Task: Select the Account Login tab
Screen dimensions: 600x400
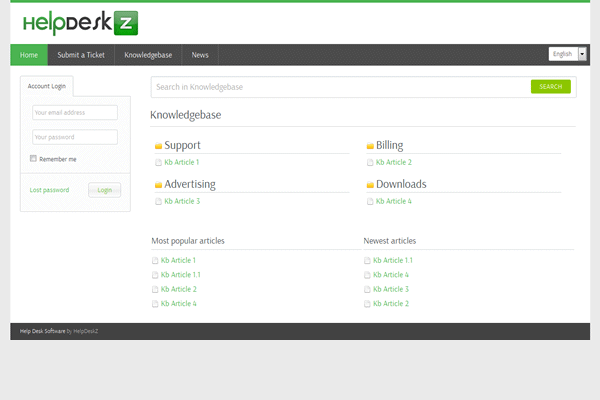Action: tap(47, 87)
